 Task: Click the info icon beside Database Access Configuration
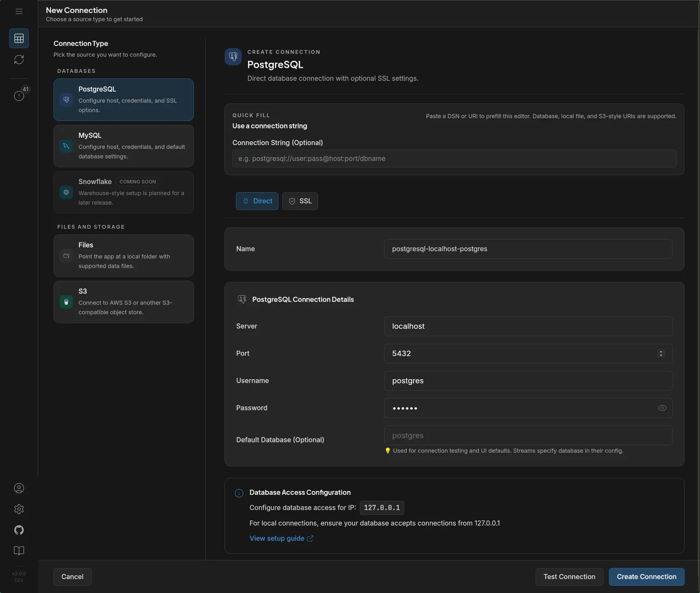click(239, 493)
